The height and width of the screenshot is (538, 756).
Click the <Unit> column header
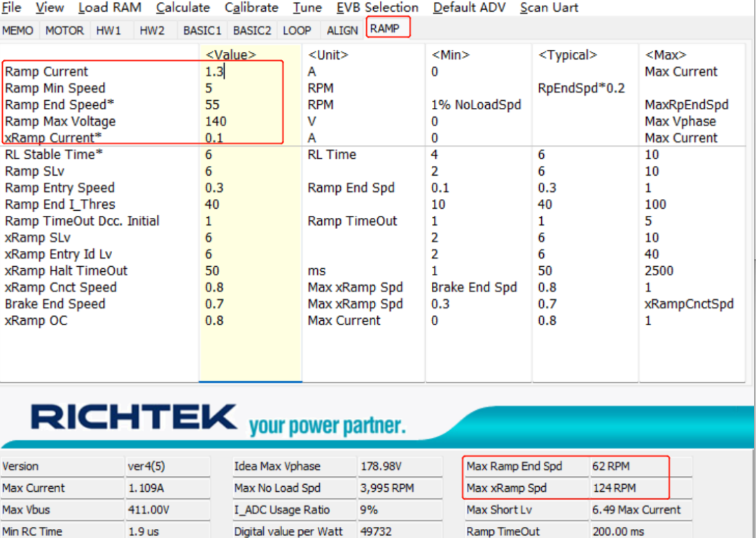328,55
